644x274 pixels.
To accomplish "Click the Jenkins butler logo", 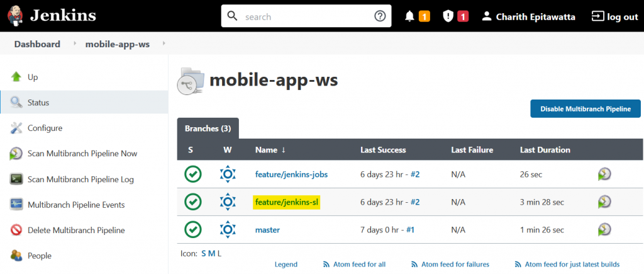I will (15, 16).
